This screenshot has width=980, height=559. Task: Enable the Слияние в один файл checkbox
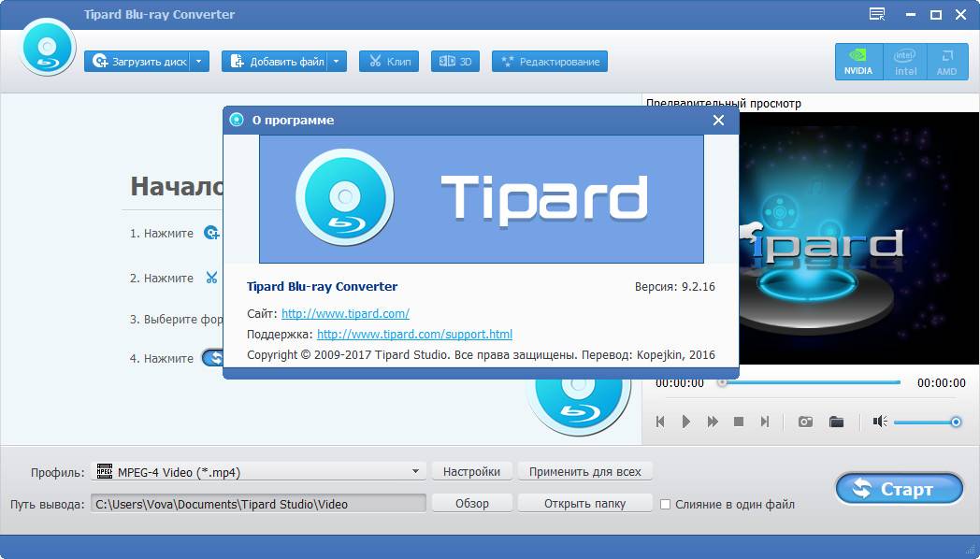(x=666, y=504)
